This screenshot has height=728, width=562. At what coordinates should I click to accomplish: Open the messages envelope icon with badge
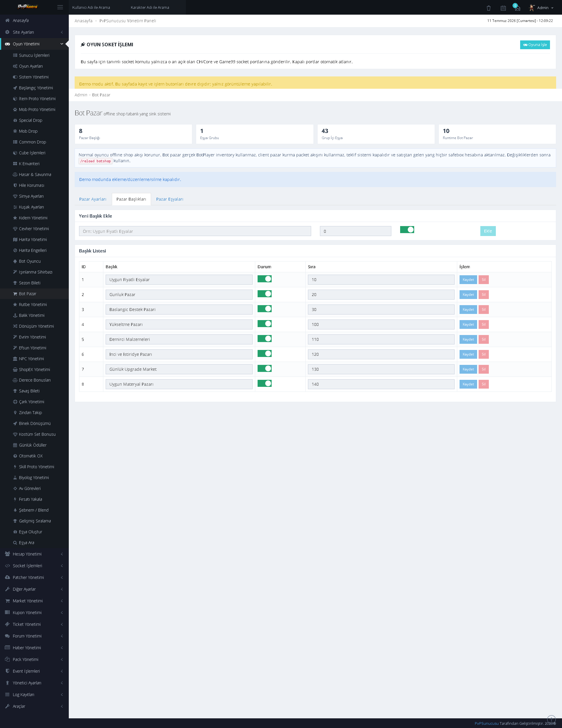pyautogui.click(x=517, y=7)
